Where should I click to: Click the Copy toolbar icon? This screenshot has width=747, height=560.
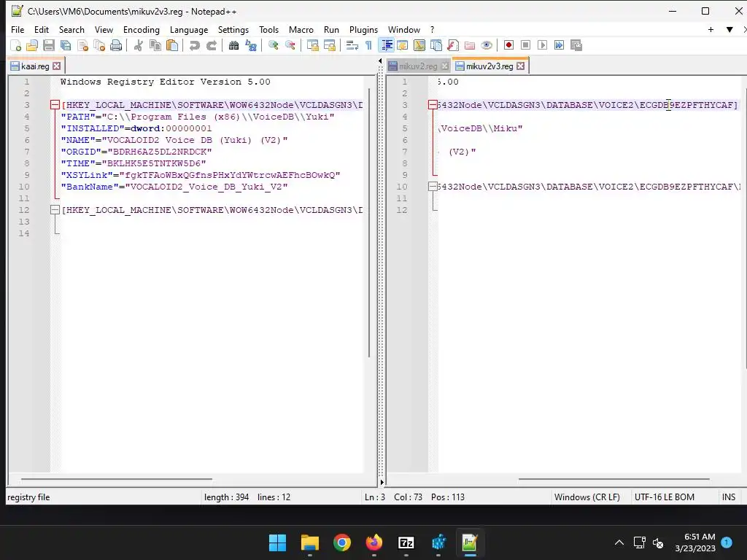coord(155,45)
